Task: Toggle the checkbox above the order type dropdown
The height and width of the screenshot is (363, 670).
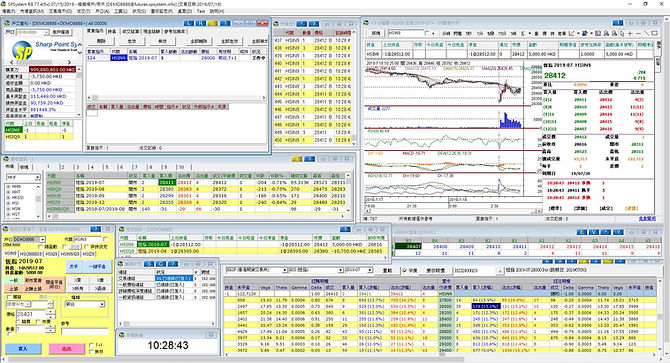Action: (9, 297)
